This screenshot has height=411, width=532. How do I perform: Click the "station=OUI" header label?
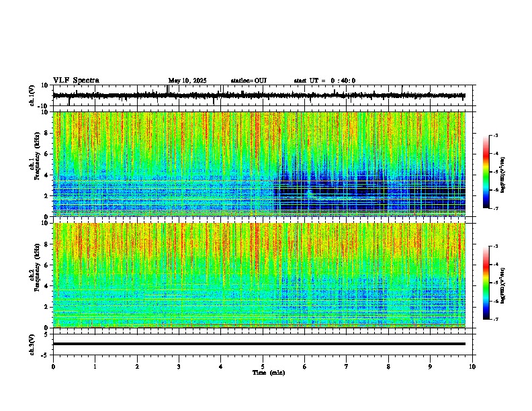click(249, 81)
